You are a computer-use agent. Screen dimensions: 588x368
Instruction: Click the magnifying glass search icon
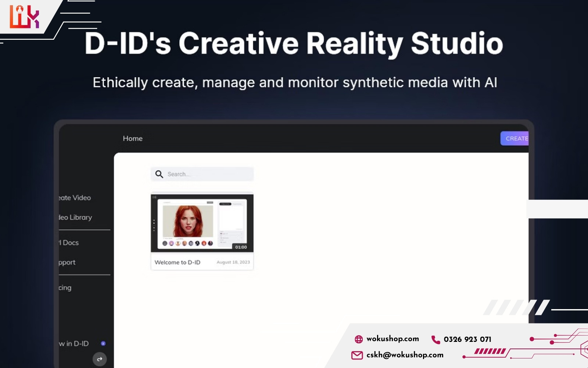(159, 174)
